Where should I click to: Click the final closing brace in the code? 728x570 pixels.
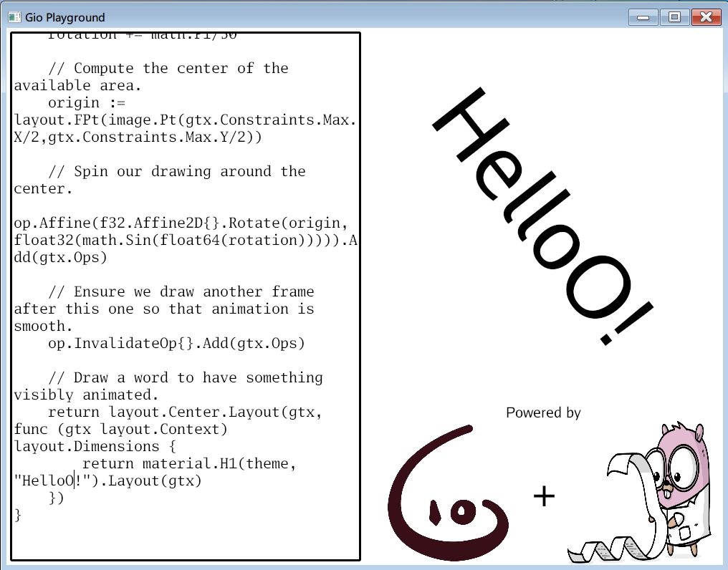[x=18, y=516]
